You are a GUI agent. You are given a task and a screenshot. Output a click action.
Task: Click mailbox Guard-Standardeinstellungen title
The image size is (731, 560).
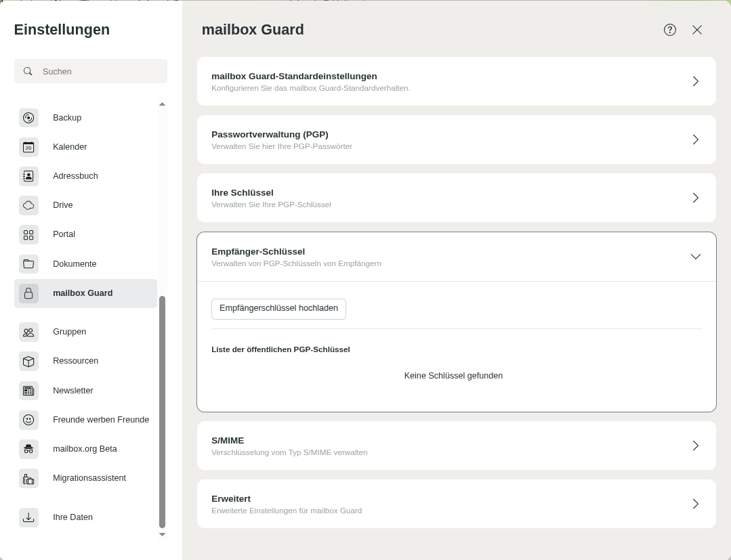(x=294, y=77)
